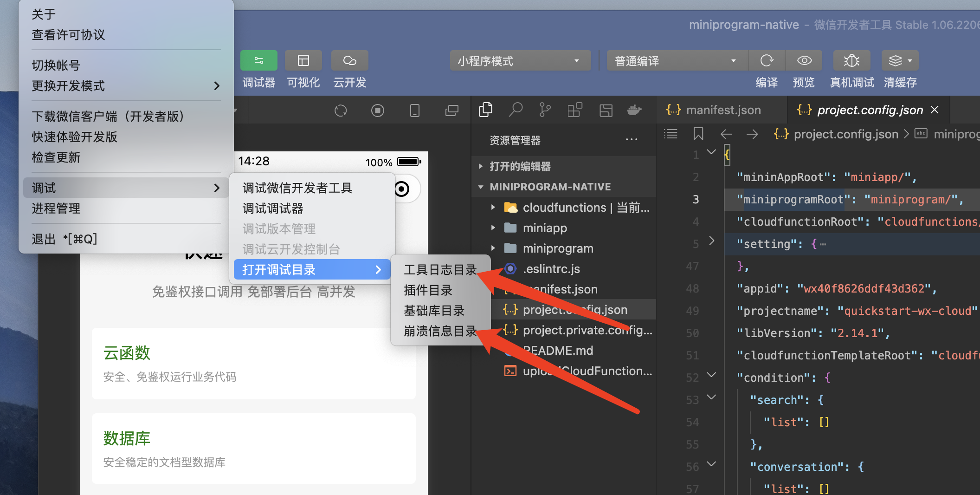
Task: Open the 云函数 card in the simulator
Action: tap(254, 363)
